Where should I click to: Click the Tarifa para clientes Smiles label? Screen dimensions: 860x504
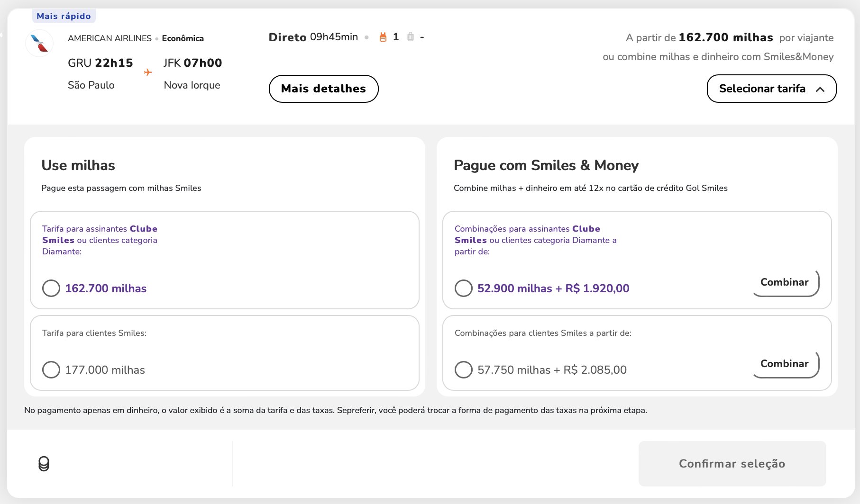pyautogui.click(x=94, y=333)
